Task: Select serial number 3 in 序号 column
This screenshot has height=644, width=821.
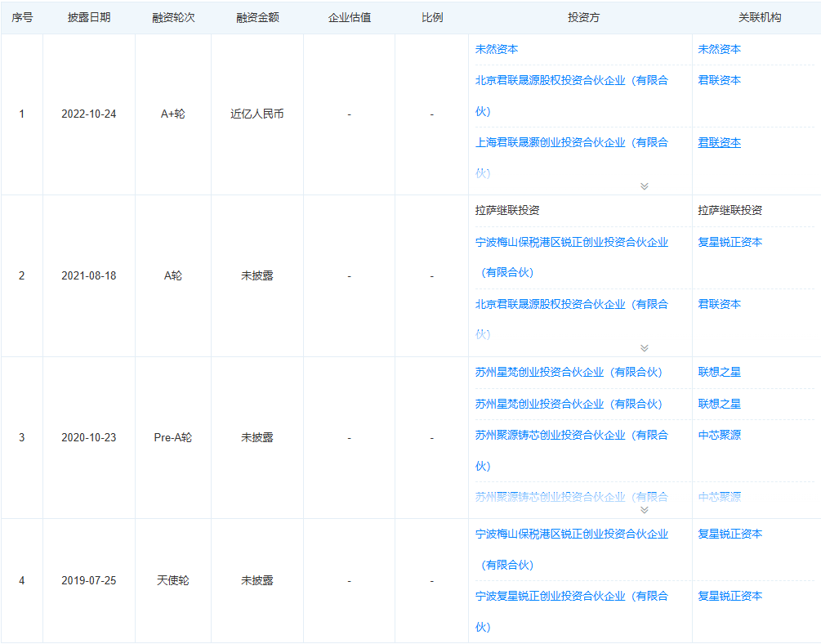Action: (21, 437)
